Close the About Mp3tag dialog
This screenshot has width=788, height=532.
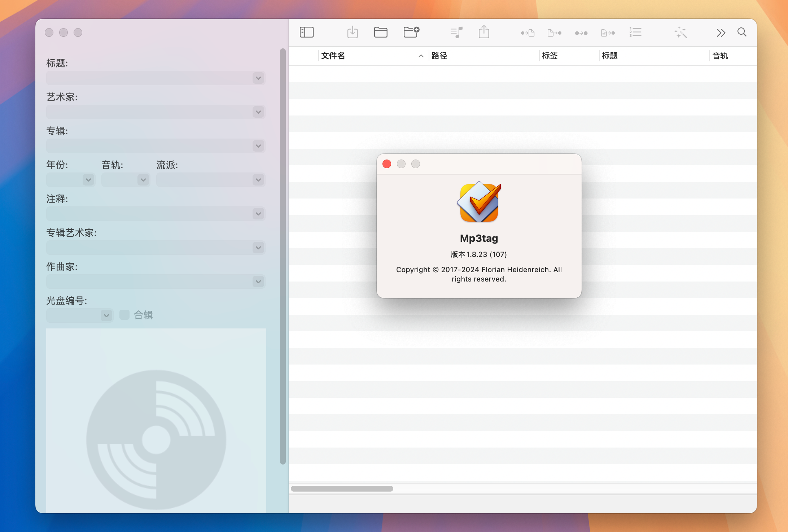(387, 164)
